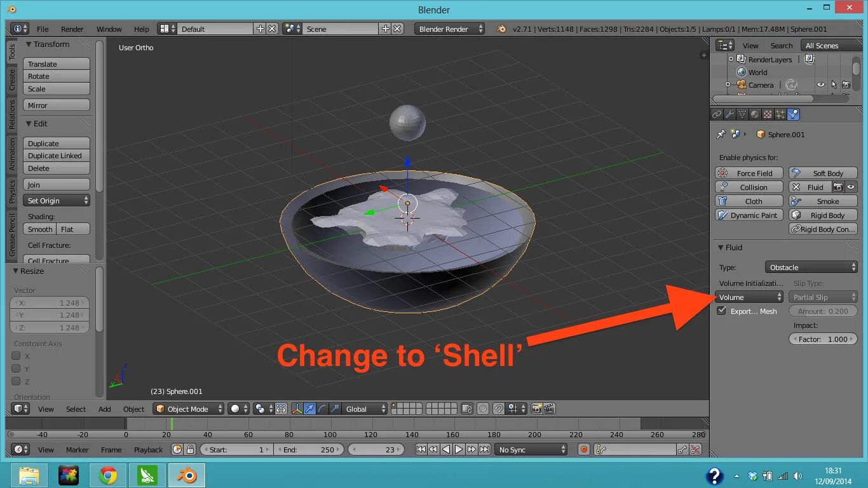Click the delete keyframe icon
The width and height of the screenshot is (868, 488).
coord(695,449)
